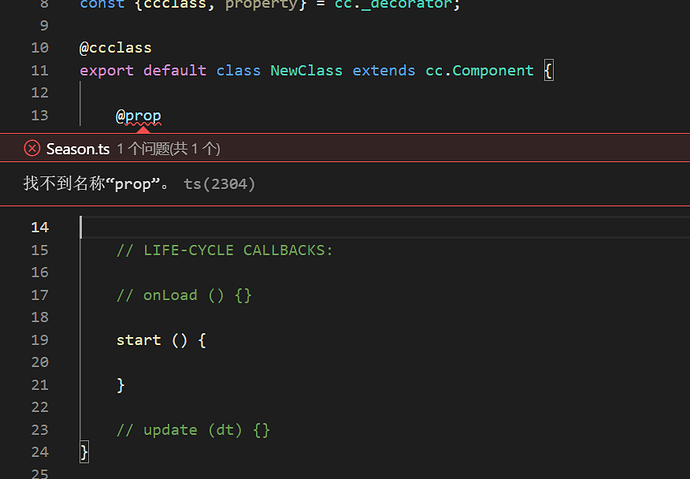Click the closing brace on line 24

[x=85, y=452]
